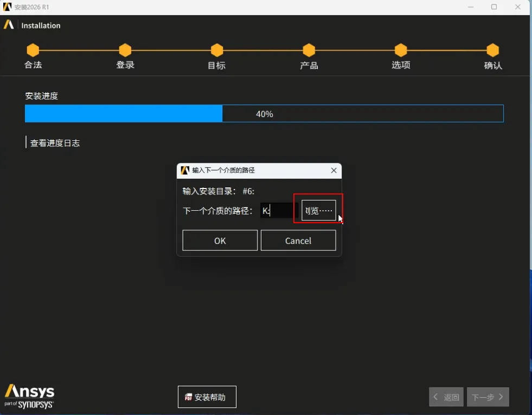Click the 40% installation progress bar
Image resolution: width=532 pixels, height=415 pixels.
point(264,114)
